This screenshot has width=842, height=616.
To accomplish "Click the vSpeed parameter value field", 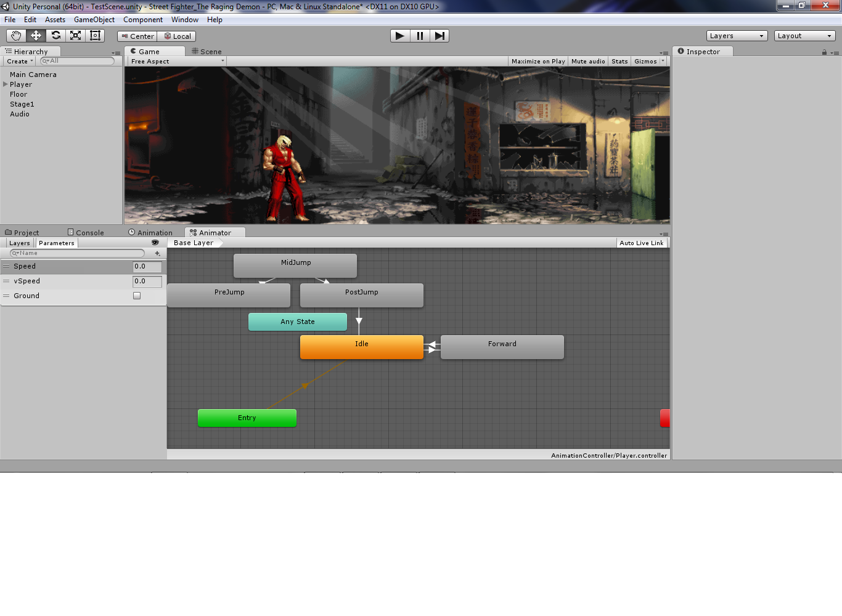I will tap(147, 282).
